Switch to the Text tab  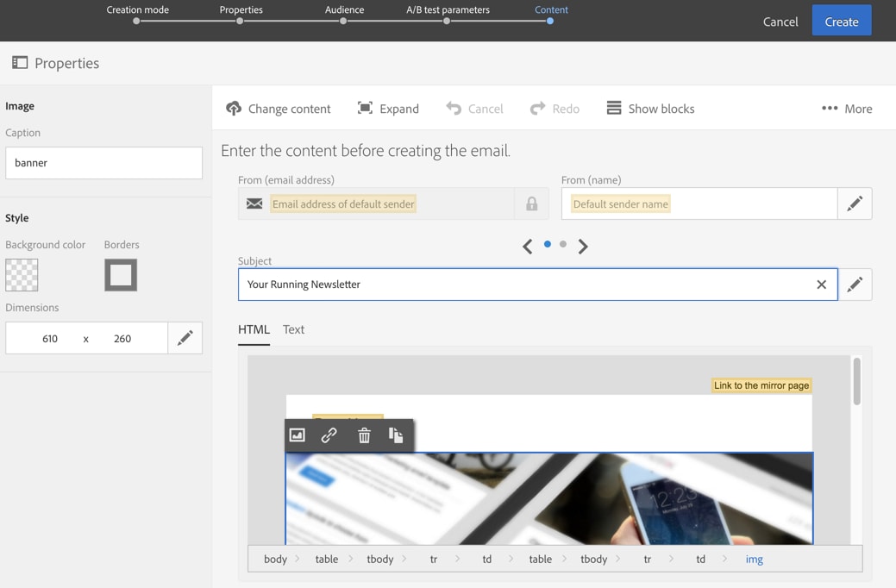294,329
